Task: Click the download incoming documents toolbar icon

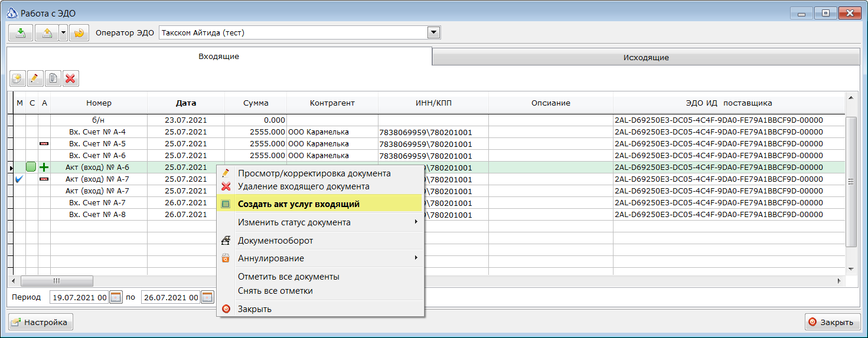Action: (21, 33)
